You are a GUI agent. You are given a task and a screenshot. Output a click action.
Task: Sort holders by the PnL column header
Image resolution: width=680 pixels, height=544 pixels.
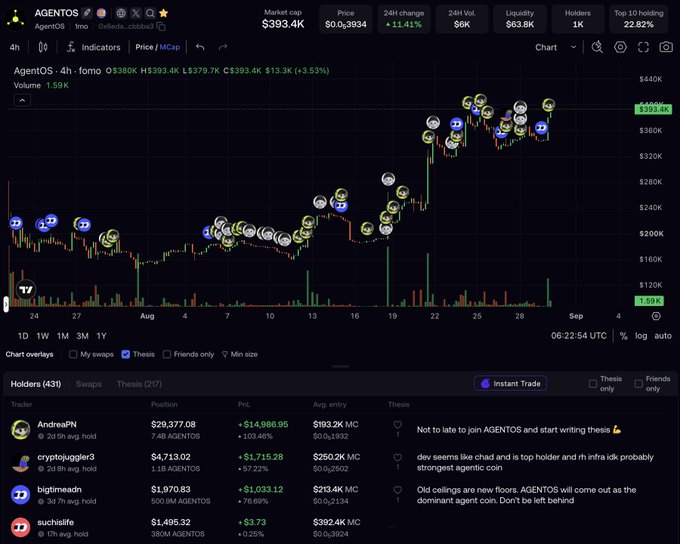point(244,404)
